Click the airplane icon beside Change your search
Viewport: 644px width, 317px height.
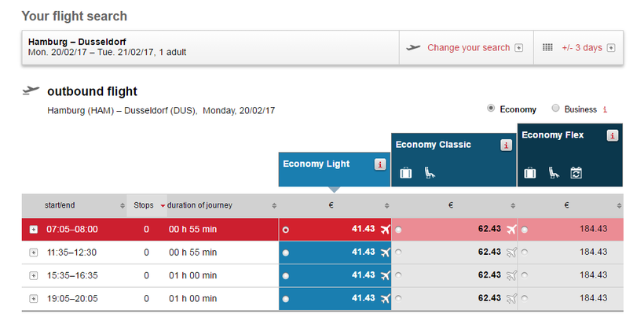pyautogui.click(x=413, y=48)
